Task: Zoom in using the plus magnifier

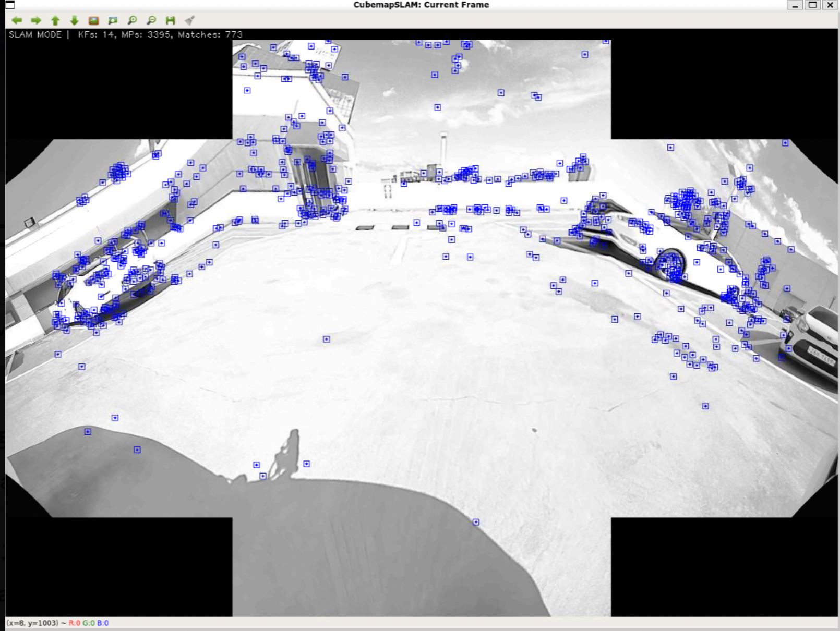Action: click(x=132, y=20)
